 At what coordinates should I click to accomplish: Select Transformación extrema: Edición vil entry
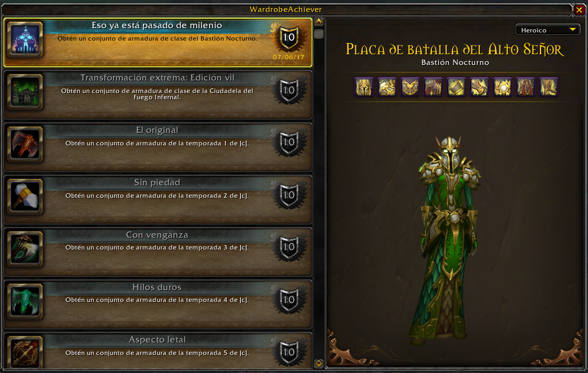[x=158, y=94]
